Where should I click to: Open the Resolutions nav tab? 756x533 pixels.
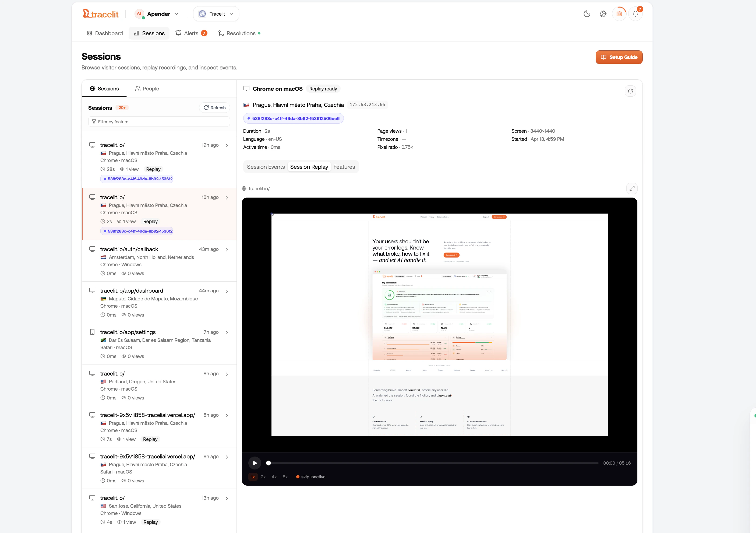[239, 33]
